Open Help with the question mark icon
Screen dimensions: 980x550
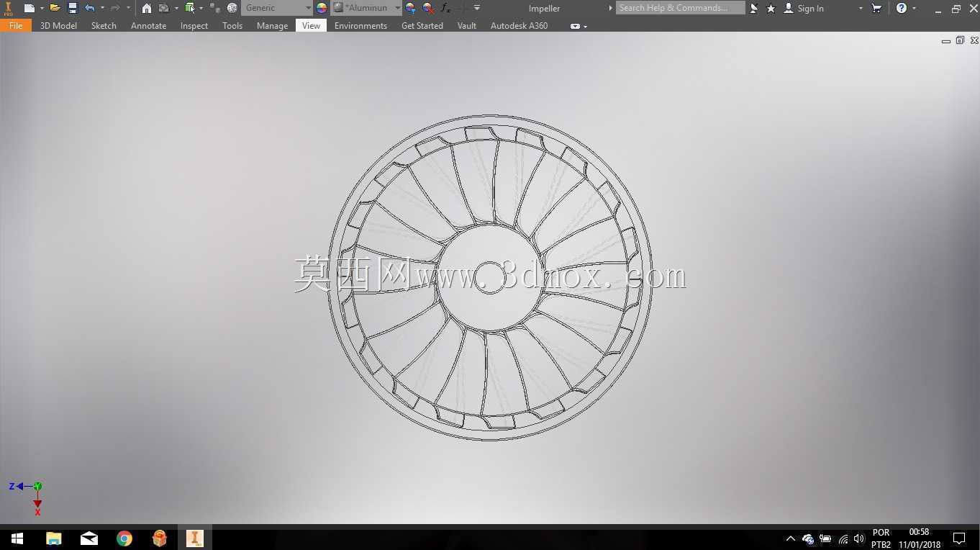coord(902,8)
